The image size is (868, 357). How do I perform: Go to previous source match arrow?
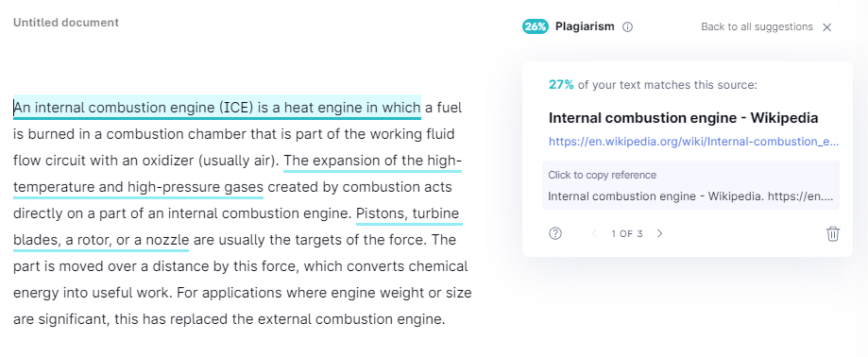pos(594,233)
